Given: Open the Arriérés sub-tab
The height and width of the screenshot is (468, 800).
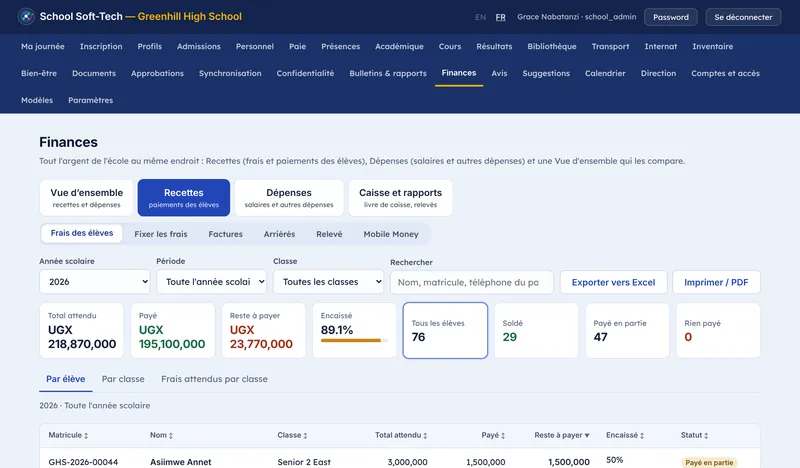Looking at the screenshot, I should tap(279, 234).
